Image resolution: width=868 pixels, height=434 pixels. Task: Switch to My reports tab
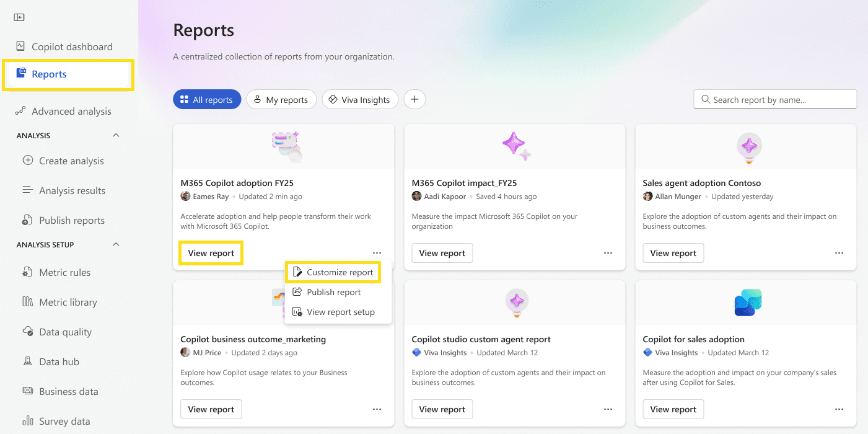click(281, 99)
